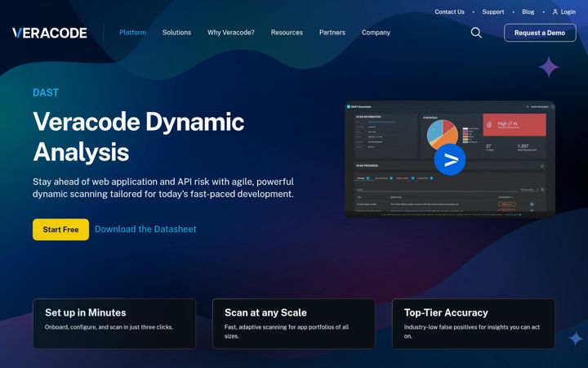588x368 pixels.
Task: Click 'Industry-low false positives' description text
Action: 472,331
